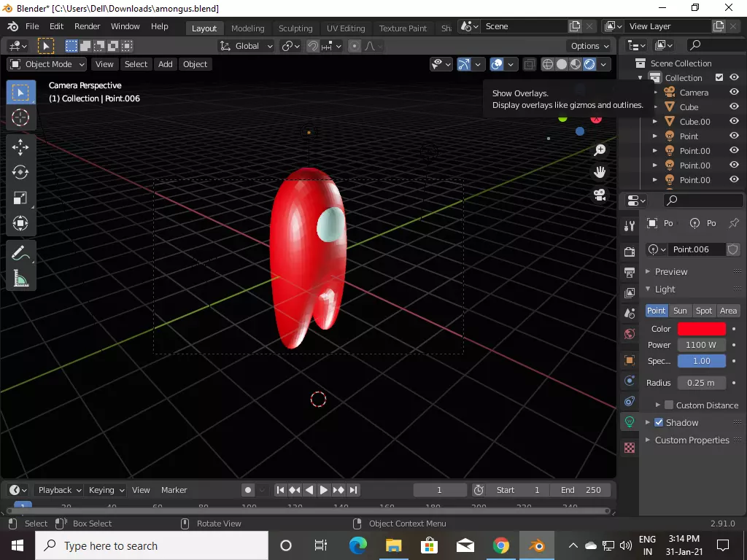
Task: Open the View Layer properties tab
Action: 630,292
